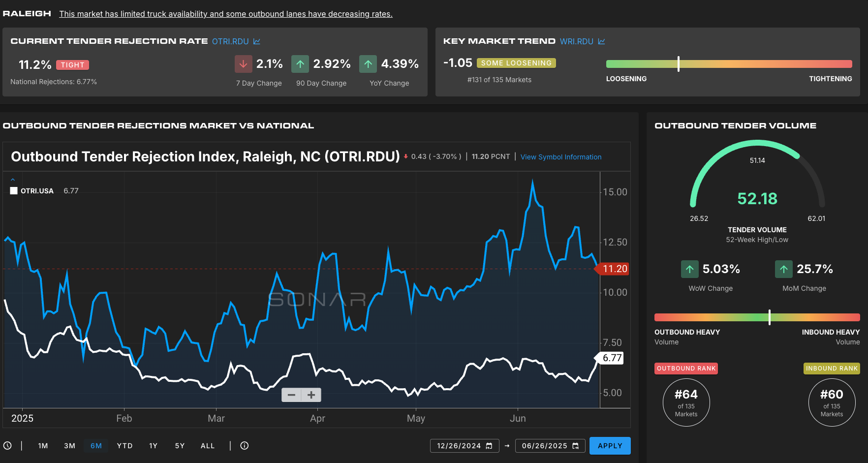The width and height of the screenshot is (868, 463).
Task: Select the 1M time range
Action: [x=43, y=446]
